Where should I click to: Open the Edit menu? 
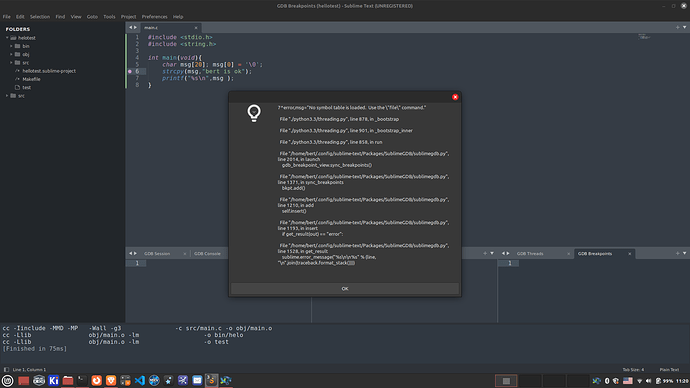coord(20,17)
